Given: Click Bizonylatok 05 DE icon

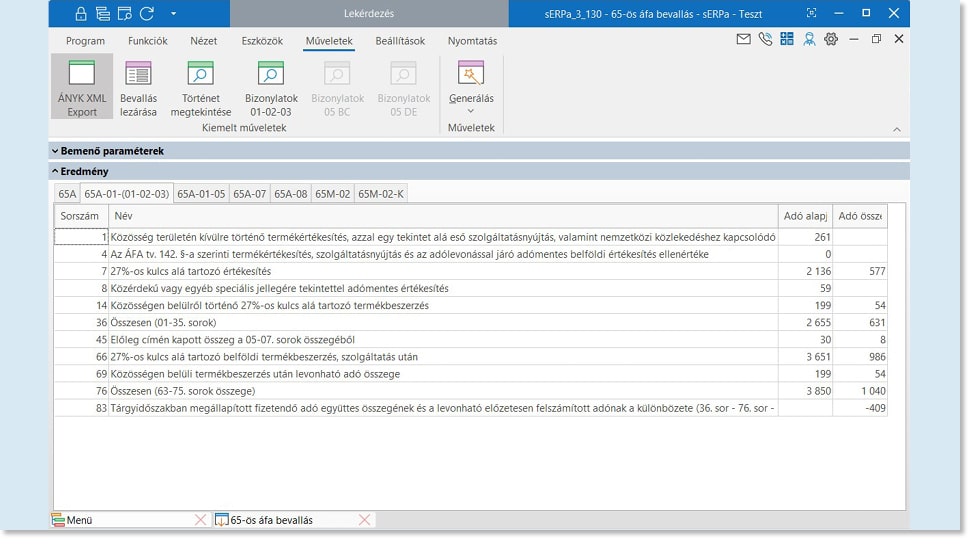Looking at the screenshot, I should (403, 87).
